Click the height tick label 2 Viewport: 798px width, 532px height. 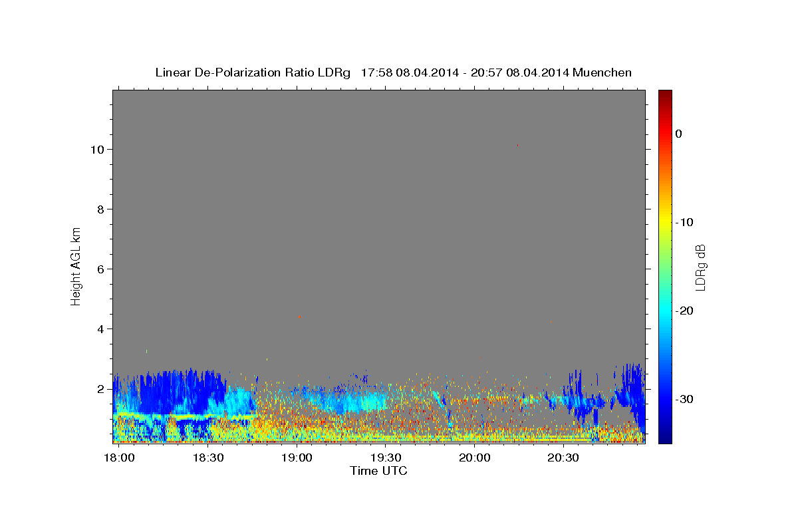tap(102, 389)
